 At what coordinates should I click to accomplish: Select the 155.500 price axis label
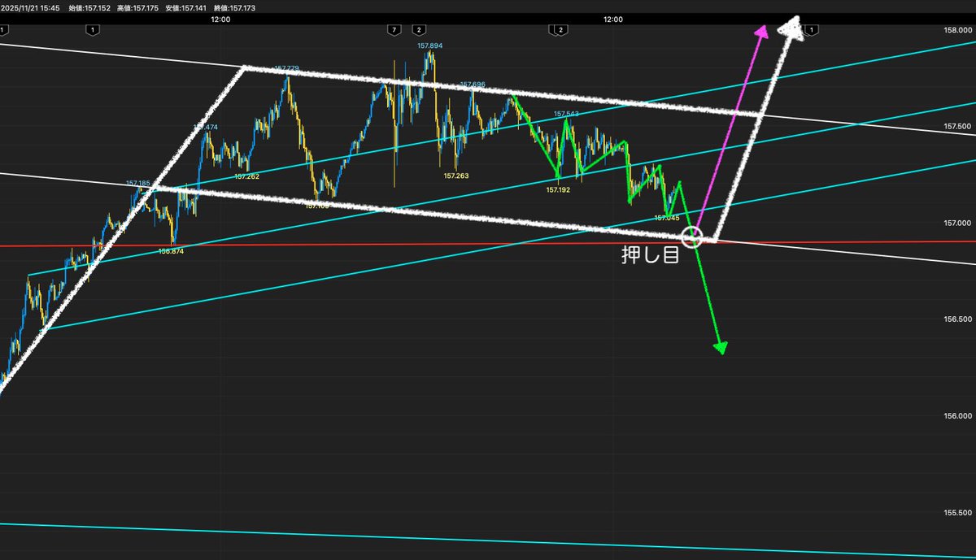coord(956,513)
